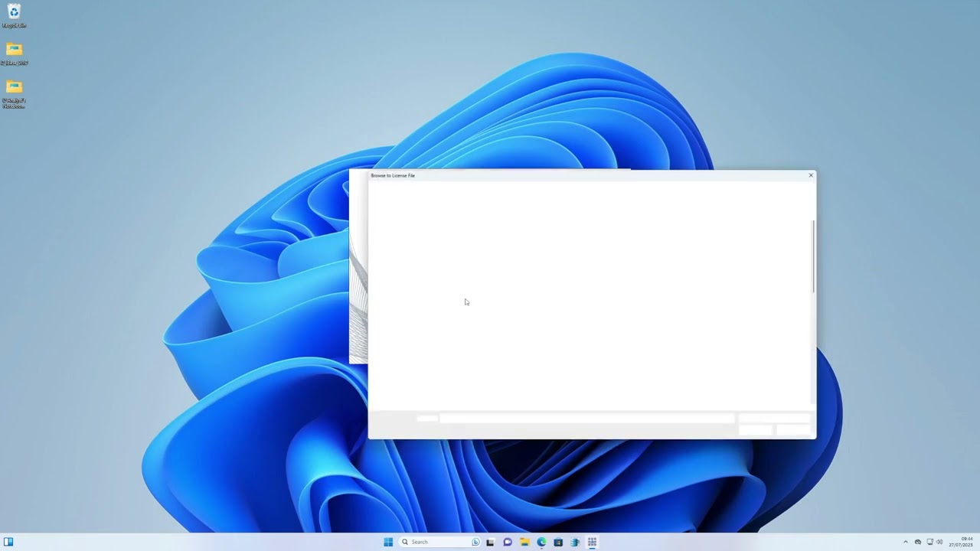
Task: Open the cloud sync tray icon
Action: pyautogui.click(x=918, y=542)
